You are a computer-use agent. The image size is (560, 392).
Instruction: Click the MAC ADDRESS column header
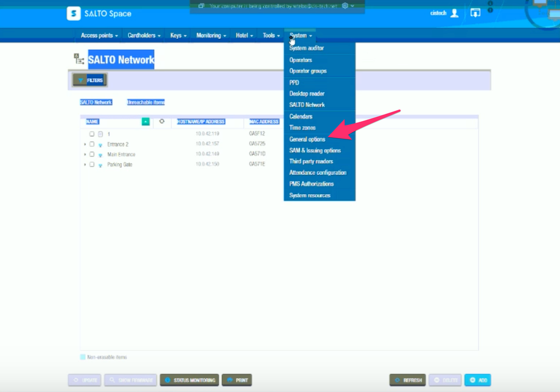point(264,122)
